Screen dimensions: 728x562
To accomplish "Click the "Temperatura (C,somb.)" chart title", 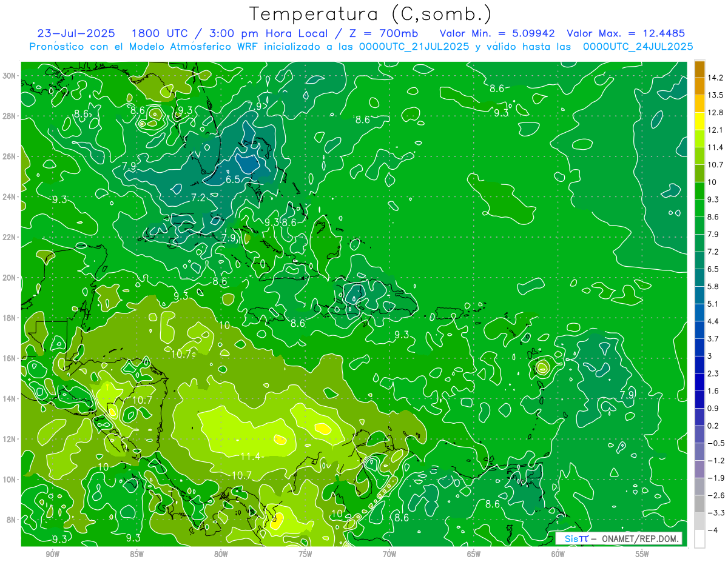I will click(x=371, y=13).
